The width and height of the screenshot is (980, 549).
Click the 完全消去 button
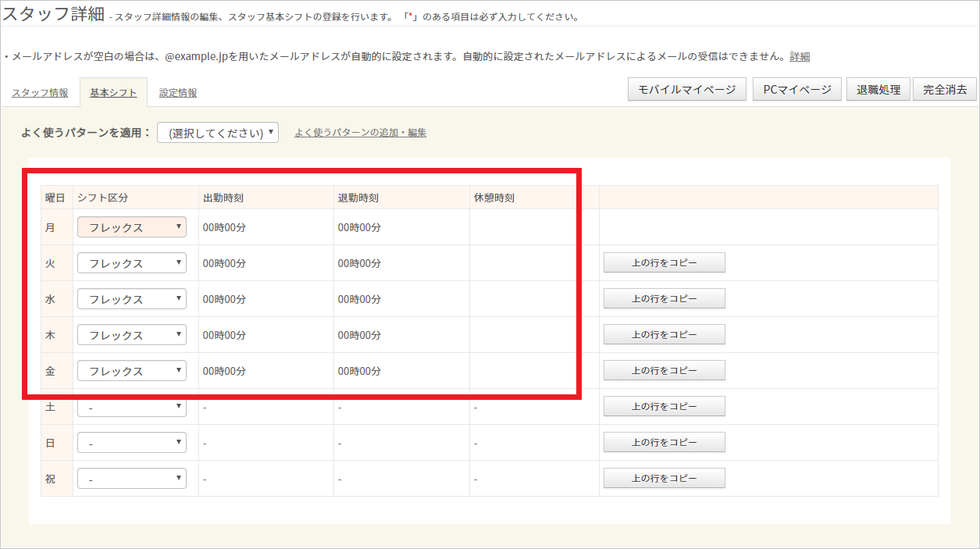(x=945, y=90)
